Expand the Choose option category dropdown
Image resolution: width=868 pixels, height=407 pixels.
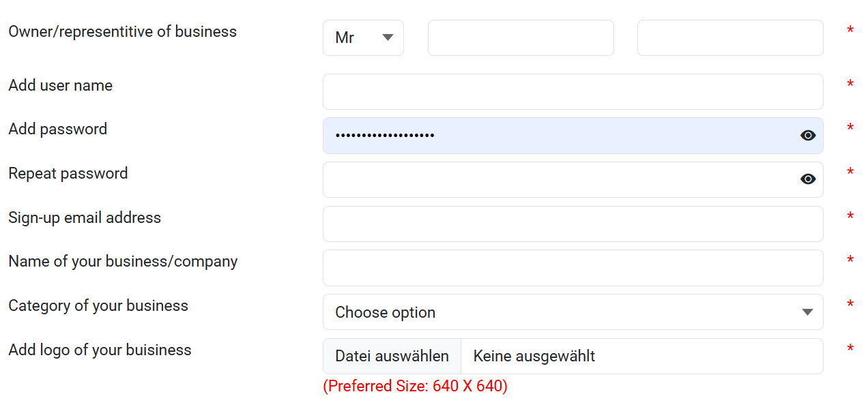click(x=573, y=312)
